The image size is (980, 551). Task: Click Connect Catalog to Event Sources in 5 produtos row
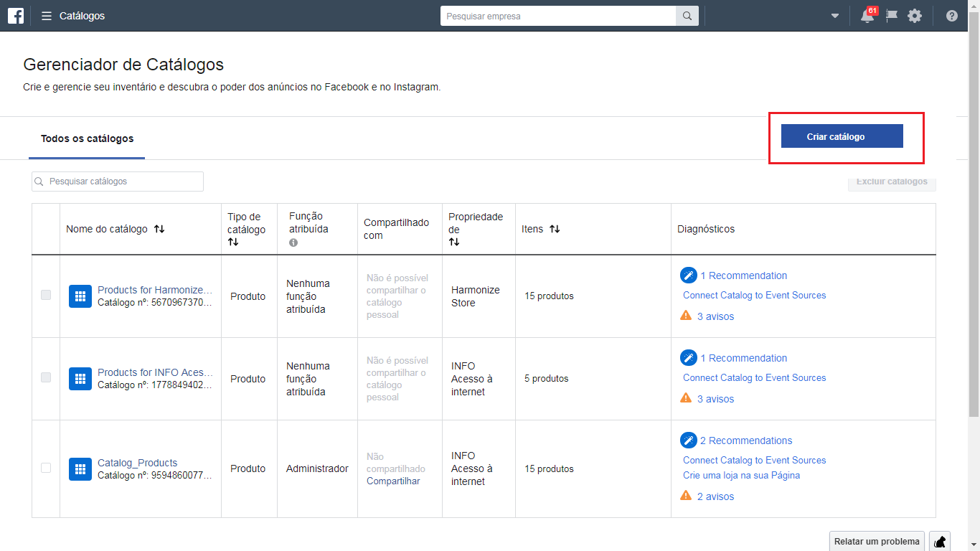755,377
